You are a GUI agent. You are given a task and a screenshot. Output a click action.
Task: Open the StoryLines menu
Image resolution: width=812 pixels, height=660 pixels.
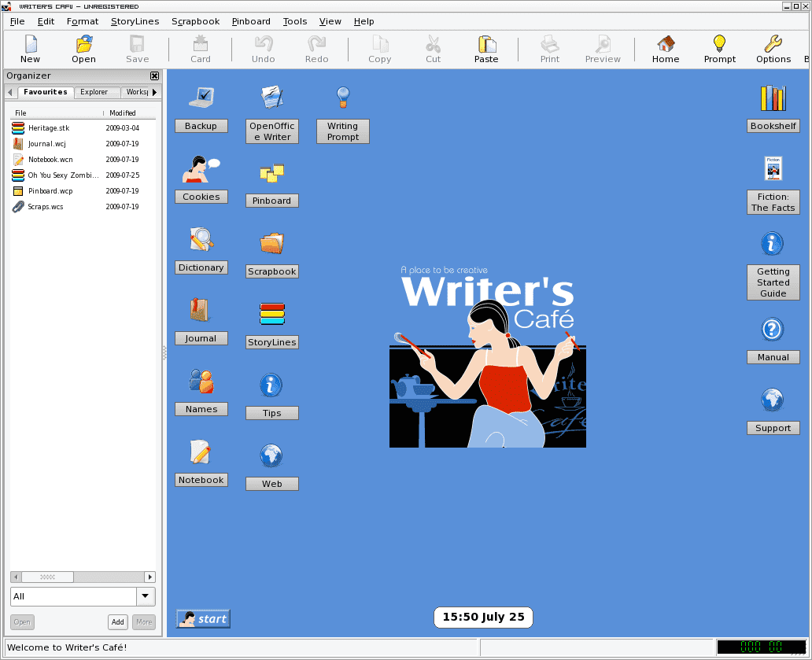[135, 21]
